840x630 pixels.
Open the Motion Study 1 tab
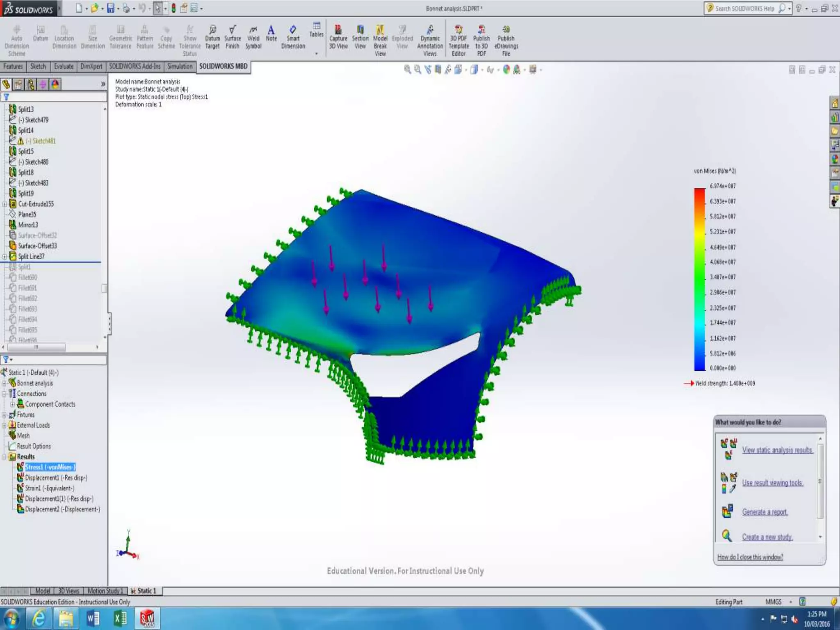click(105, 591)
